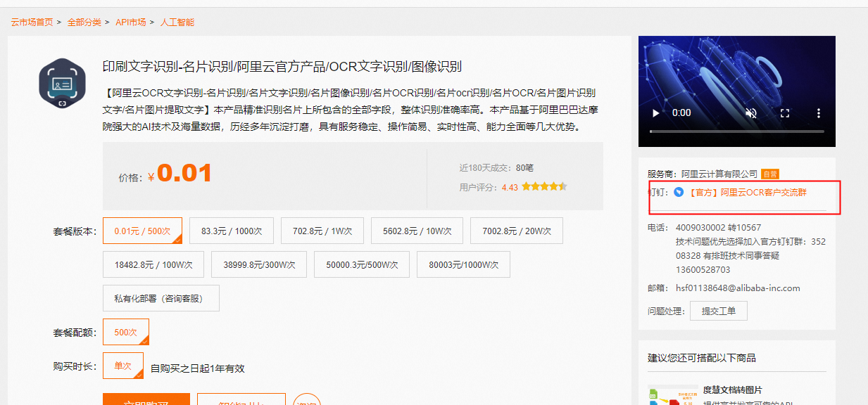Open 全部分类 breadcrumb
This screenshot has height=405, width=868.
coord(84,22)
